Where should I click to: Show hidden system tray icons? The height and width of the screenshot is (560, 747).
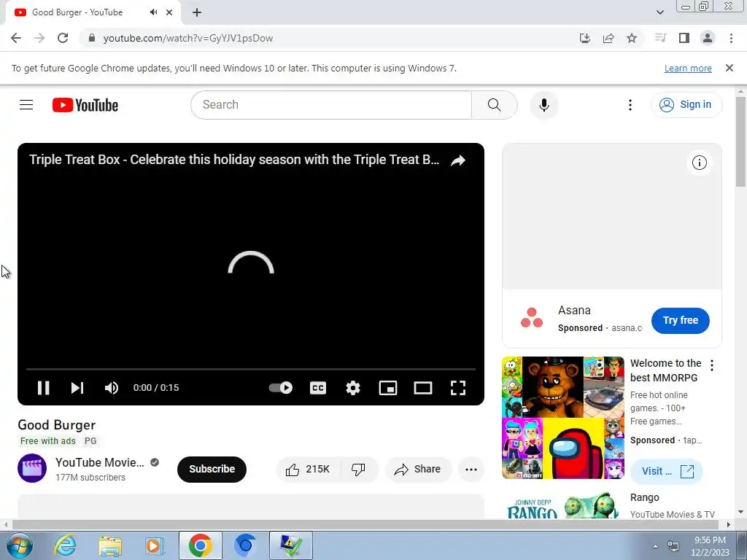tap(655, 546)
